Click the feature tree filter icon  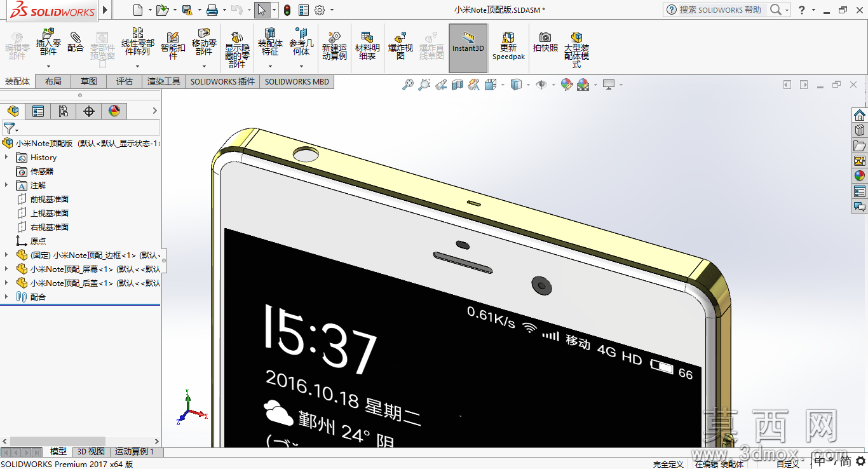pyautogui.click(x=9, y=128)
